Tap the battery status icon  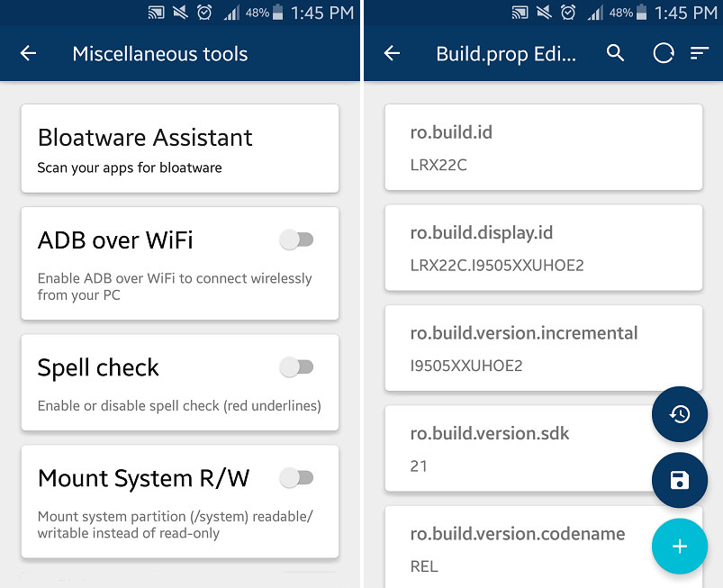[278, 13]
